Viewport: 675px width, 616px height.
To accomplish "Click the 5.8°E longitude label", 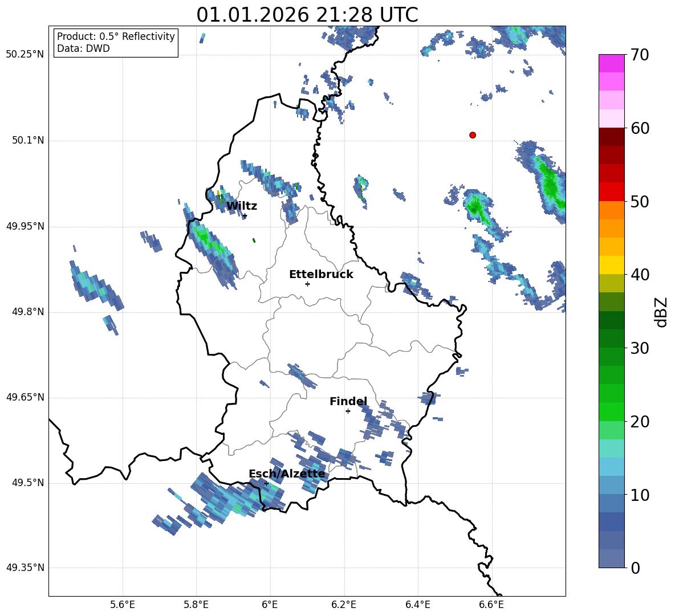I will [x=196, y=605].
